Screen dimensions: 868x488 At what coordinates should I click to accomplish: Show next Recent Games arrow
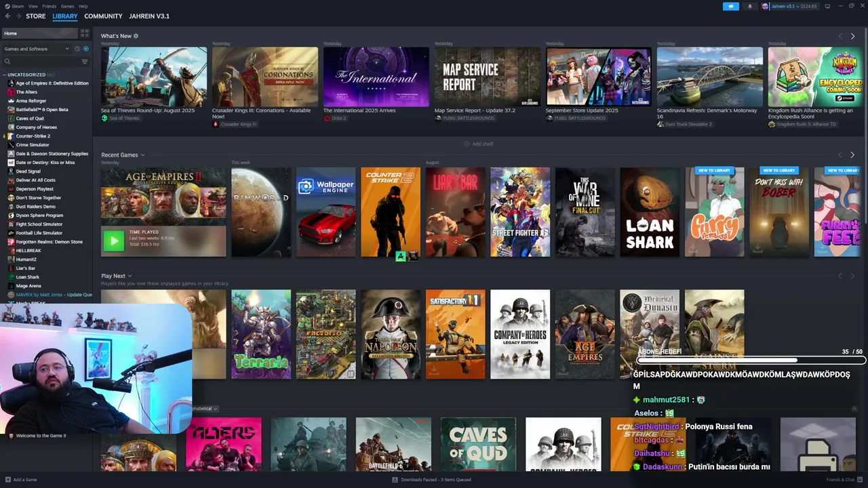tap(852, 155)
